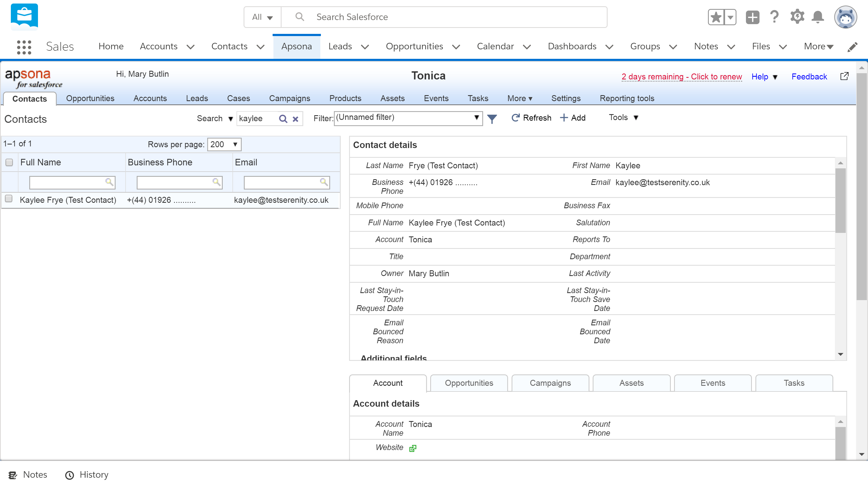
Task: Open the Rows per page 200 dropdown
Action: click(224, 145)
